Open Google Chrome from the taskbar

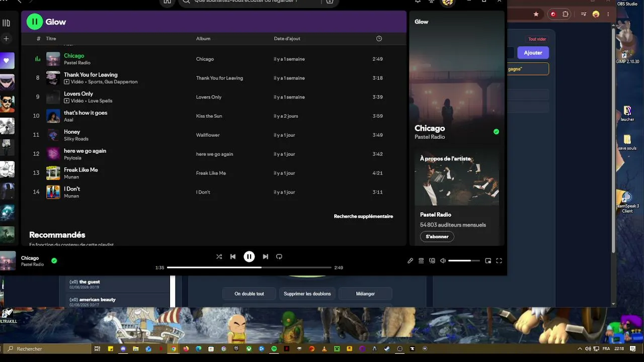[174, 348]
